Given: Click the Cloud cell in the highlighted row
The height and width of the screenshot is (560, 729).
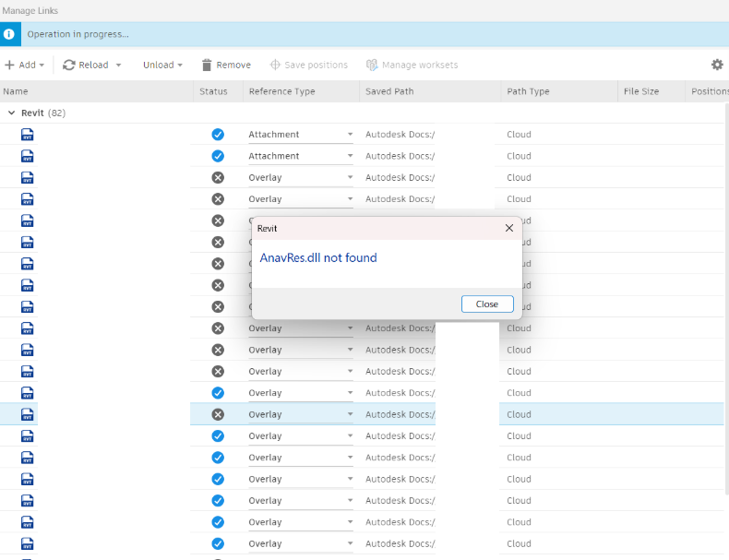Looking at the screenshot, I should click(519, 414).
